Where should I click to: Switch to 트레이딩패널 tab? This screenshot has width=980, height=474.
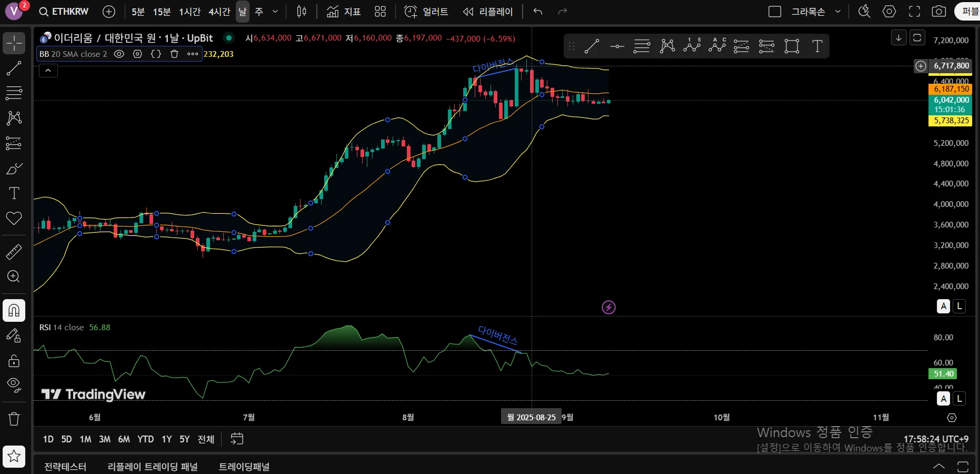tap(244, 467)
